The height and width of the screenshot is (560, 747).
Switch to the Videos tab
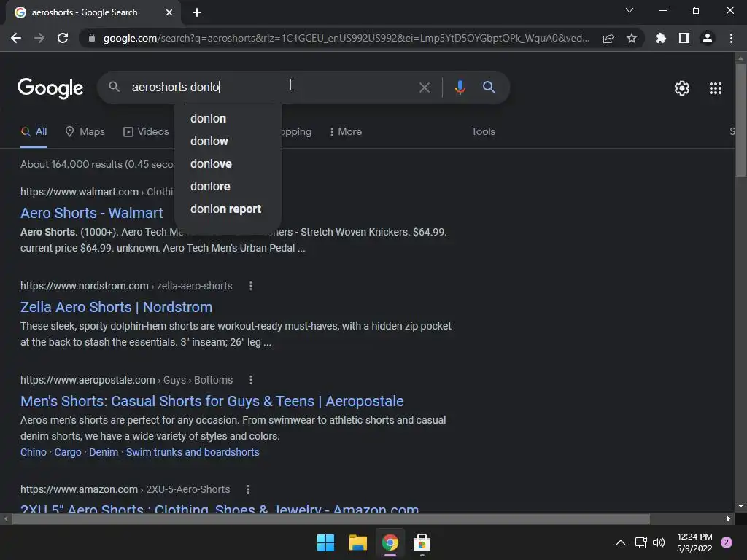[146, 131]
